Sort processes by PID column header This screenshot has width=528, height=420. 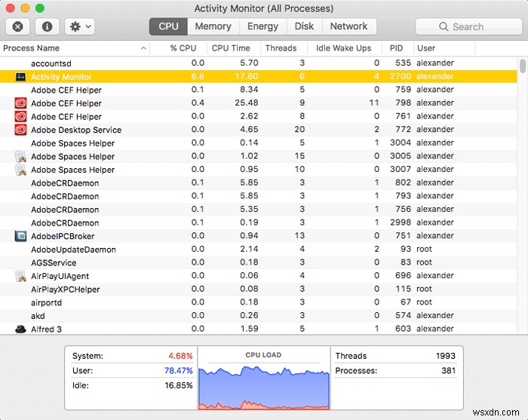tap(397, 48)
